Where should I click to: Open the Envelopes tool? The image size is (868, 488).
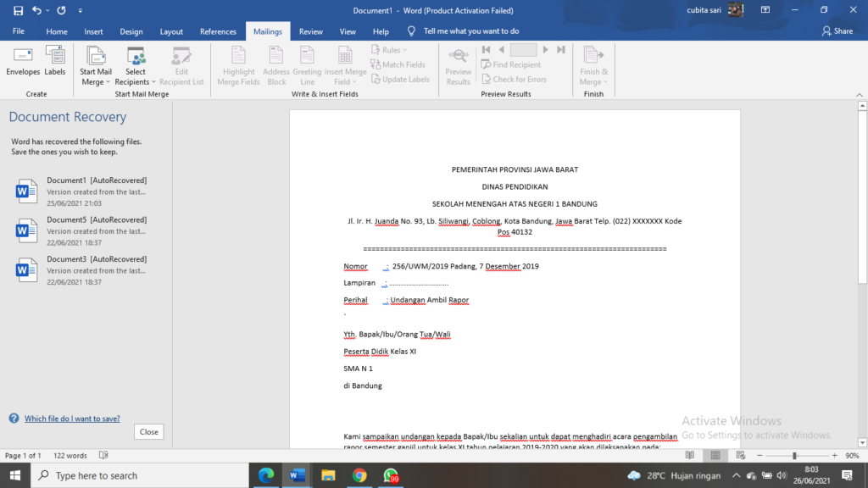pos(23,62)
